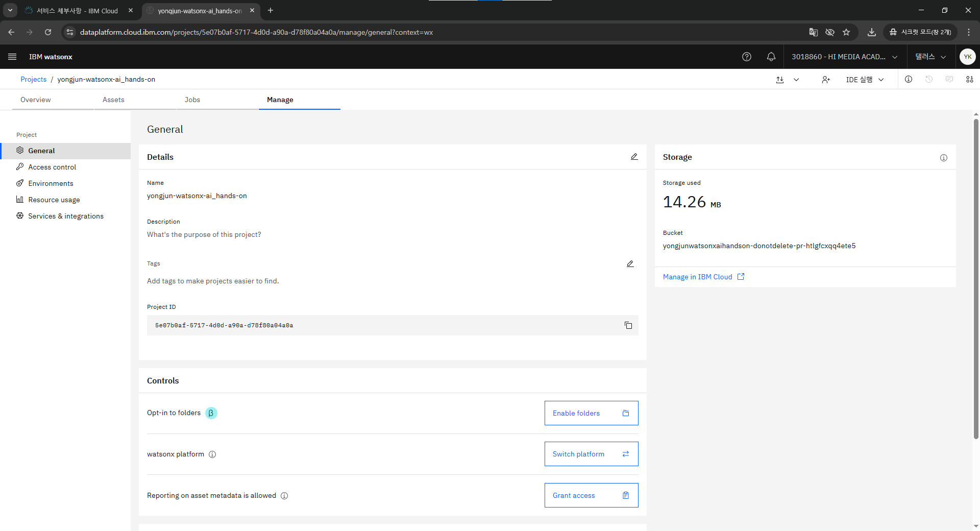The image size is (980, 531).
Task: View site information icon in the address bar
Action: (x=70, y=32)
